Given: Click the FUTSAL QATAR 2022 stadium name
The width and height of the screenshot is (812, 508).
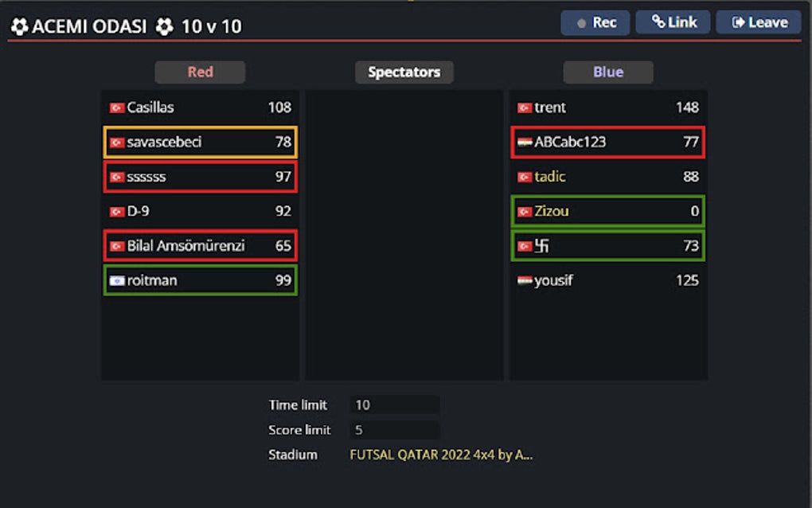Looking at the screenshot, I should (441, 455).
